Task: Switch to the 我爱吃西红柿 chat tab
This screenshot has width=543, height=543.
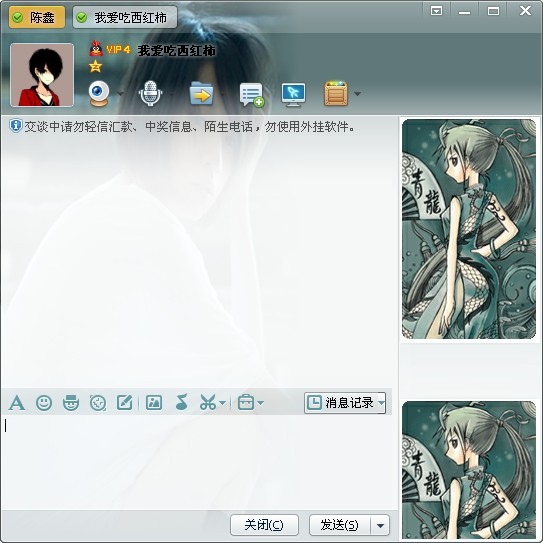Action: coord(125,17)
